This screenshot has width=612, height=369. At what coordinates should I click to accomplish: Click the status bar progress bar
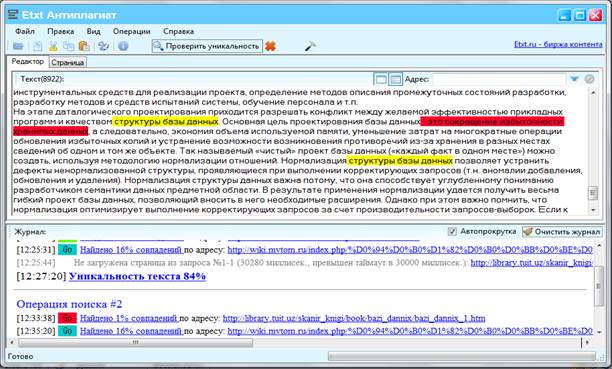(462, 356)
